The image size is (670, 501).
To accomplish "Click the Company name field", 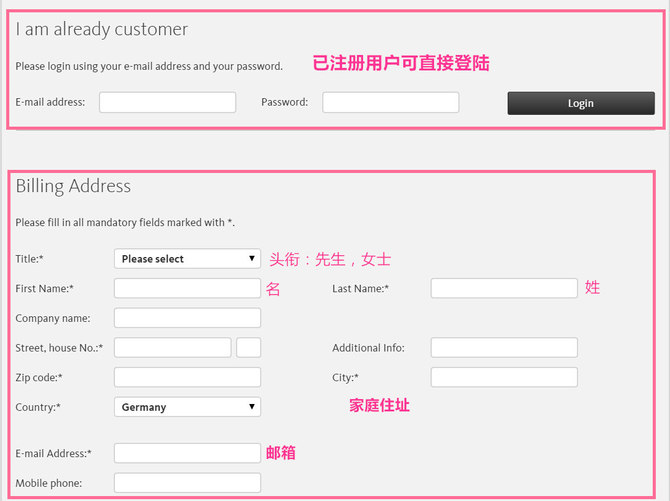I will [187, 318].
